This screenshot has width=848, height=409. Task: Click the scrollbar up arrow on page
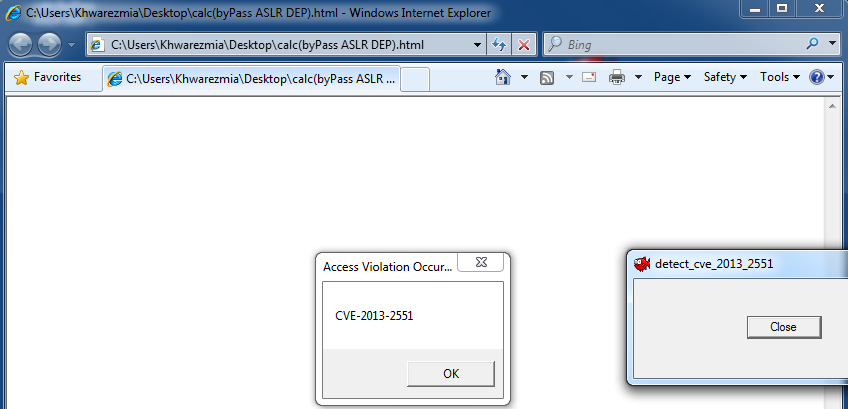coord(832,106)
